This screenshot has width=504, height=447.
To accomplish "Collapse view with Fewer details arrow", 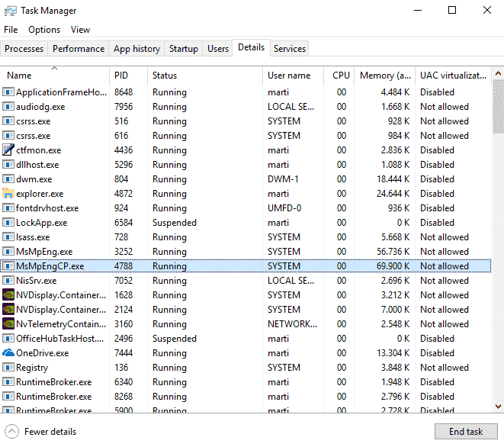I will [12, 431].
